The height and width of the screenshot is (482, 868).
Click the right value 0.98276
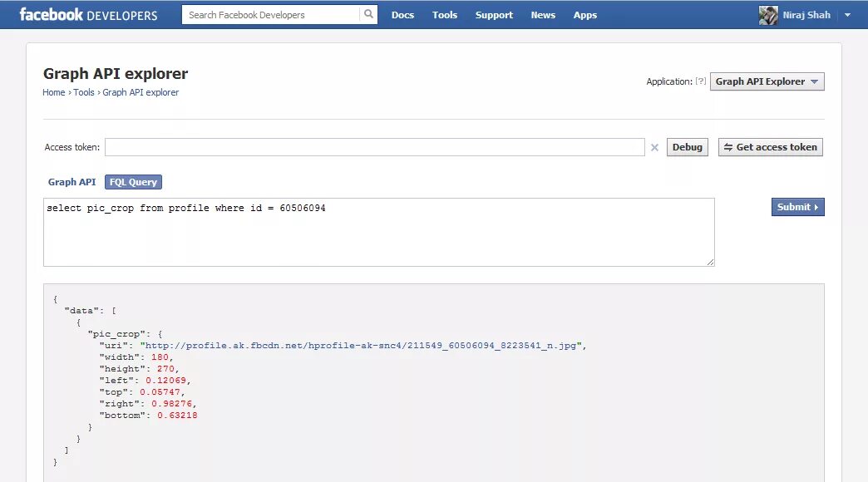click(x=171, y=403)
